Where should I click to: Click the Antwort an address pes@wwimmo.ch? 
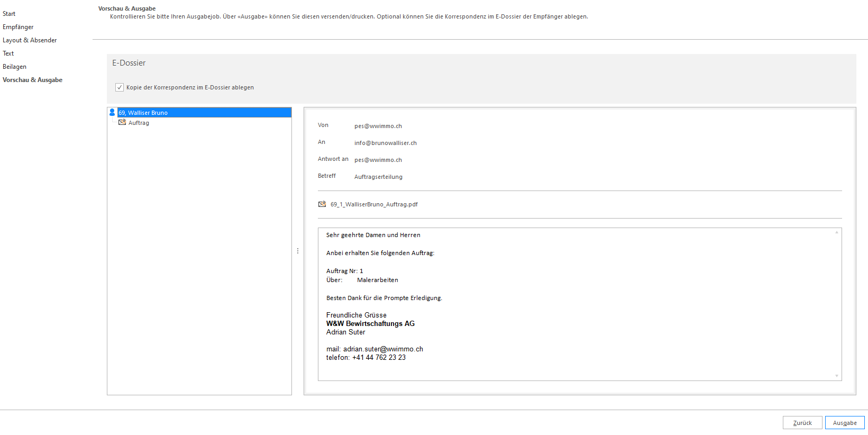point(378,160)
